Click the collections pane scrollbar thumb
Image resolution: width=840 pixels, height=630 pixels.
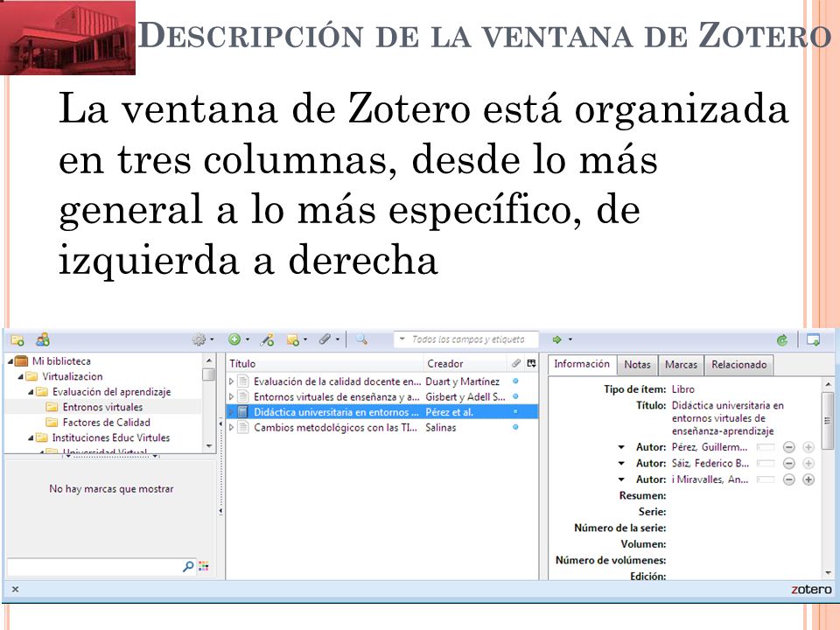(x=209, y=374)
